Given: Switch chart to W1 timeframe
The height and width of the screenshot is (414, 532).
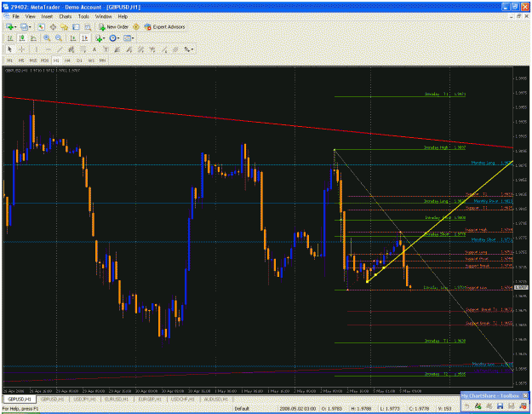Looking at the screenshot, I should point(91,60).
